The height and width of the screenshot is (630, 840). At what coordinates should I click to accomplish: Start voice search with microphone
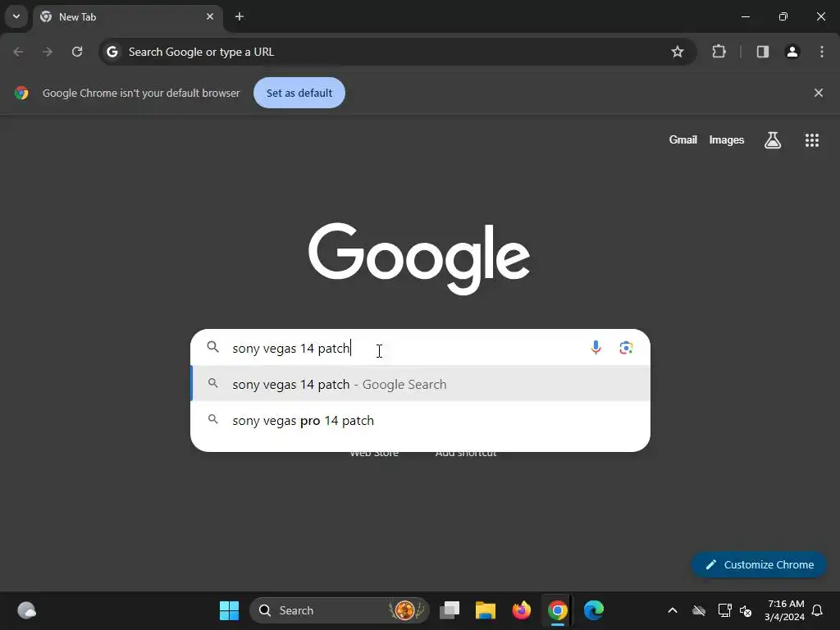click(596, 348)
